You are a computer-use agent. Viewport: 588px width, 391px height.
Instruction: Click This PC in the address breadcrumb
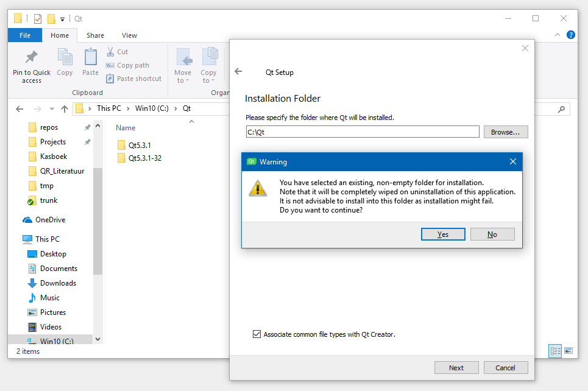(108, 108)
